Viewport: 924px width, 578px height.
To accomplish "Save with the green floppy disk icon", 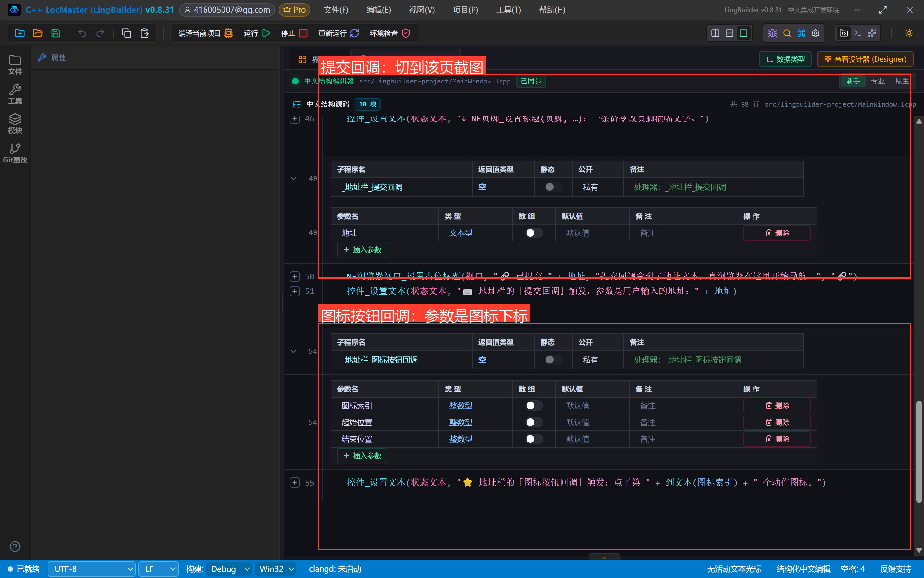I will pos(56,33).
